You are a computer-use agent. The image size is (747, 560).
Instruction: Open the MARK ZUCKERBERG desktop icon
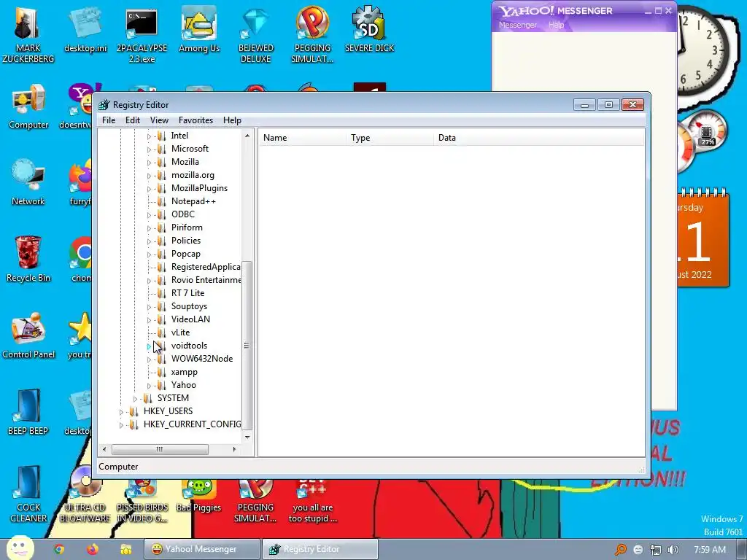[x=28, y=34]
